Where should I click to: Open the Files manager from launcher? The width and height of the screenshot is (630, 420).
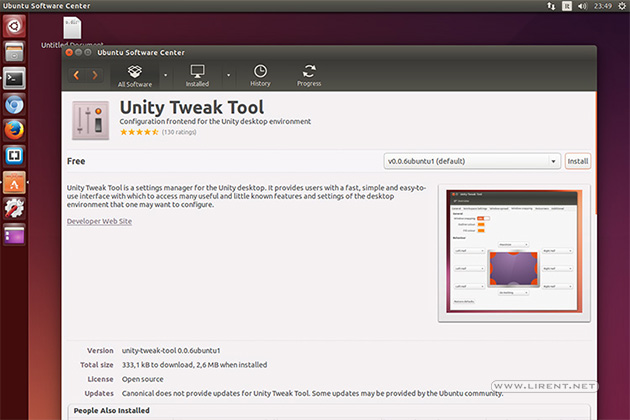[14, 52]
